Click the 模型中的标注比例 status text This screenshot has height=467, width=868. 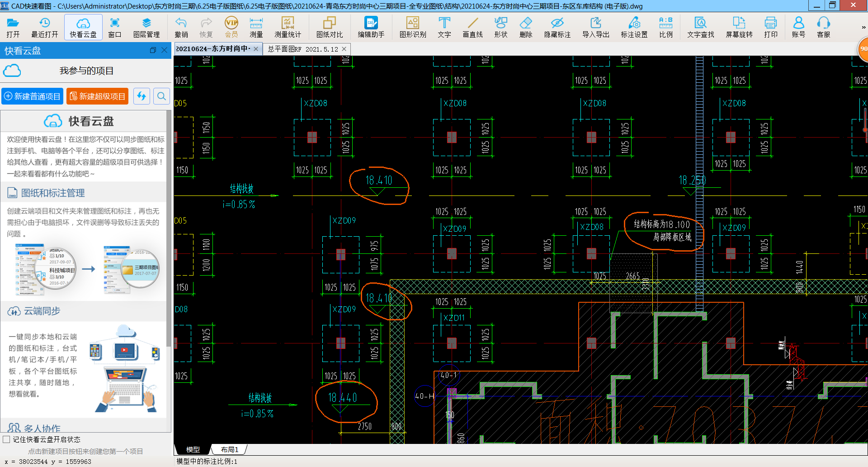(207, 461)
